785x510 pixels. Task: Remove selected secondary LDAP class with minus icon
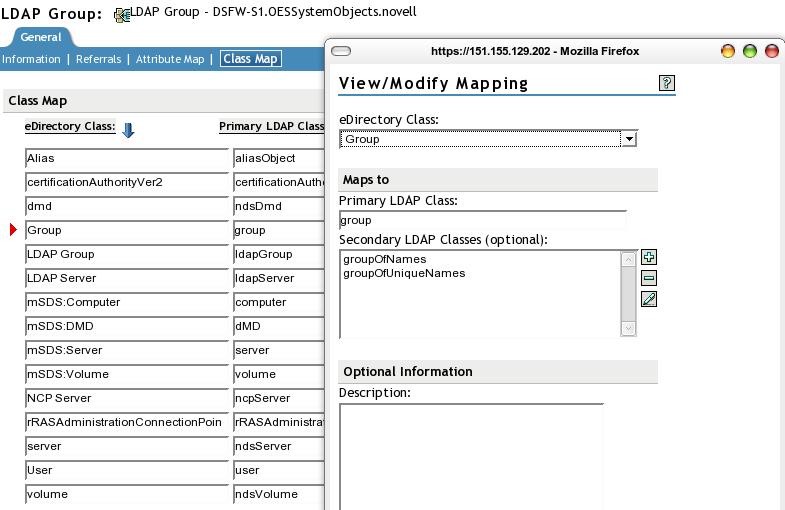tap(649, 278)
